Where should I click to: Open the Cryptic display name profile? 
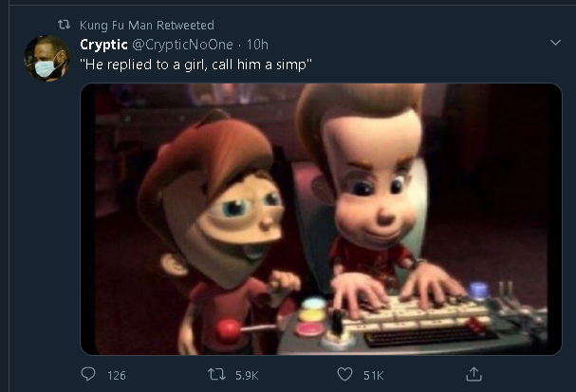point(104,45)
